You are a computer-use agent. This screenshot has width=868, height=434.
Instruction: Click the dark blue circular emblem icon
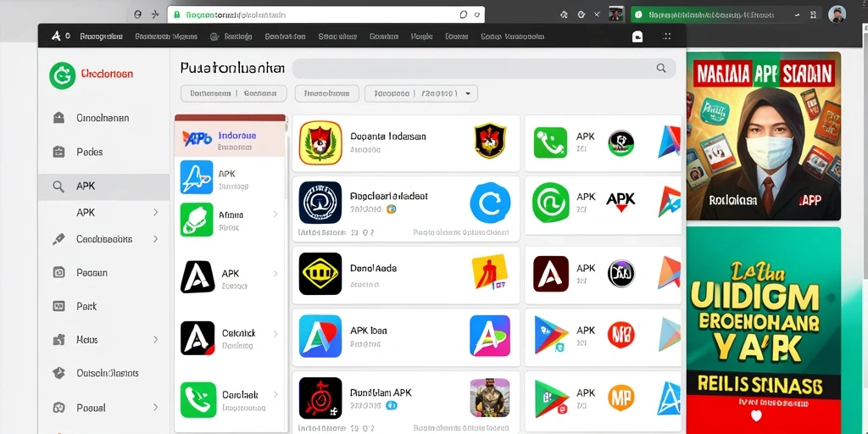click(320, 202)
